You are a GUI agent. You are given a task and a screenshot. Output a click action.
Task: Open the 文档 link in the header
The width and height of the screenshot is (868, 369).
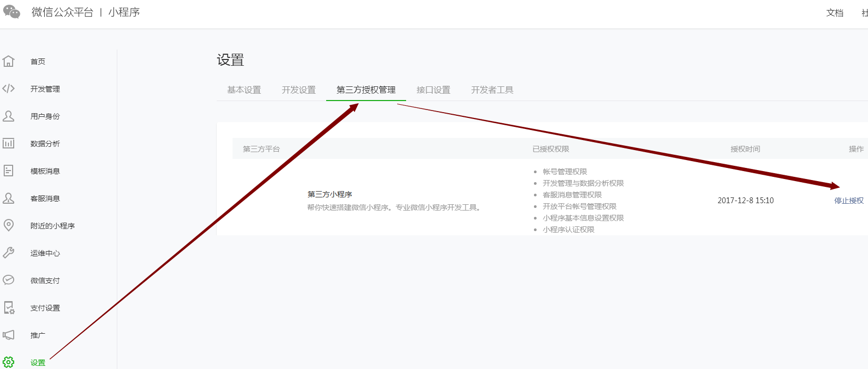pos(835,13)
